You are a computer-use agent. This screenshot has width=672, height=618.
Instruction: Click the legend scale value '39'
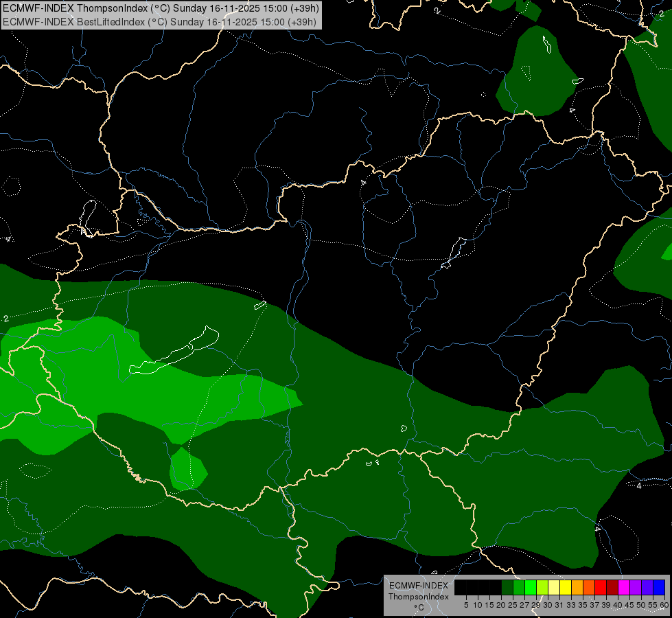coord(606,605)
